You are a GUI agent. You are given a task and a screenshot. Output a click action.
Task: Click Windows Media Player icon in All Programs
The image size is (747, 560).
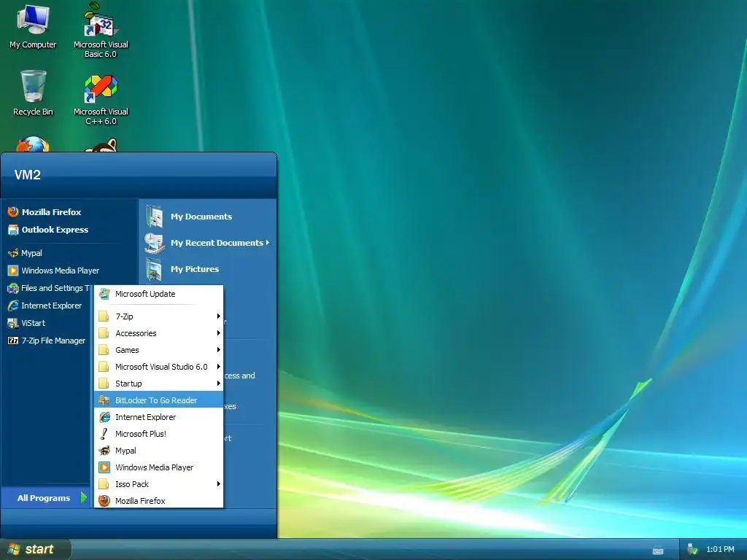pyautogui.click(x=104, y=467)
